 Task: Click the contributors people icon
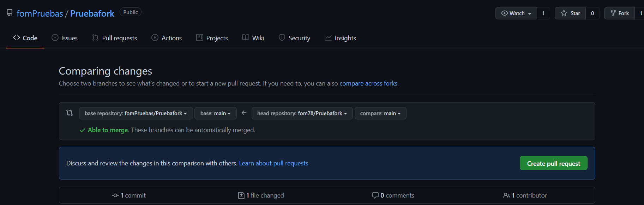(x=506, y=195)
